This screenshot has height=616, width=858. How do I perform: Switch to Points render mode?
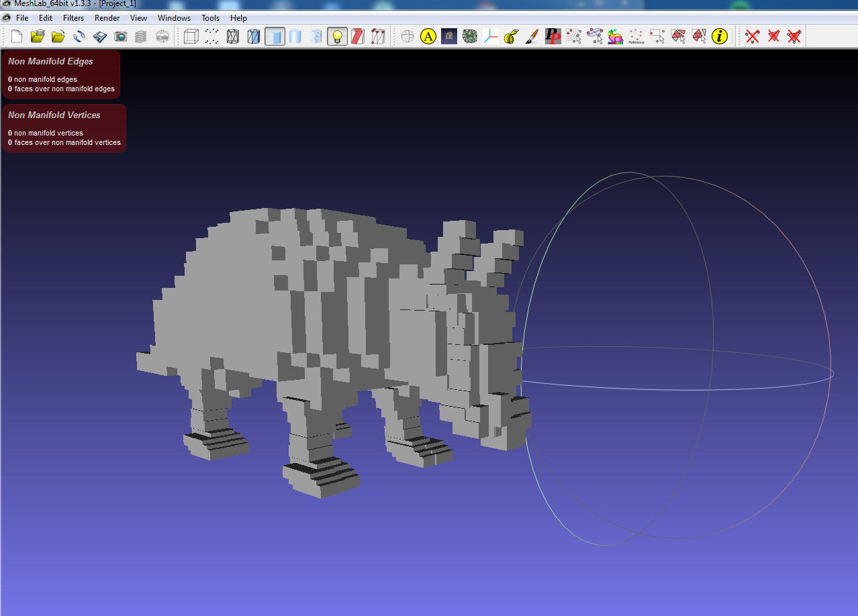coord(212,36)
